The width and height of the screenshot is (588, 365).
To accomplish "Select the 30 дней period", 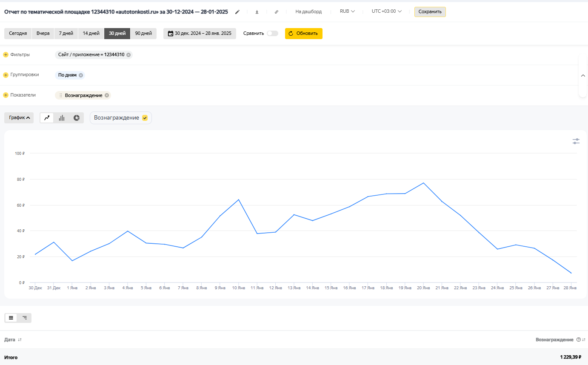I will coord(117,34).
